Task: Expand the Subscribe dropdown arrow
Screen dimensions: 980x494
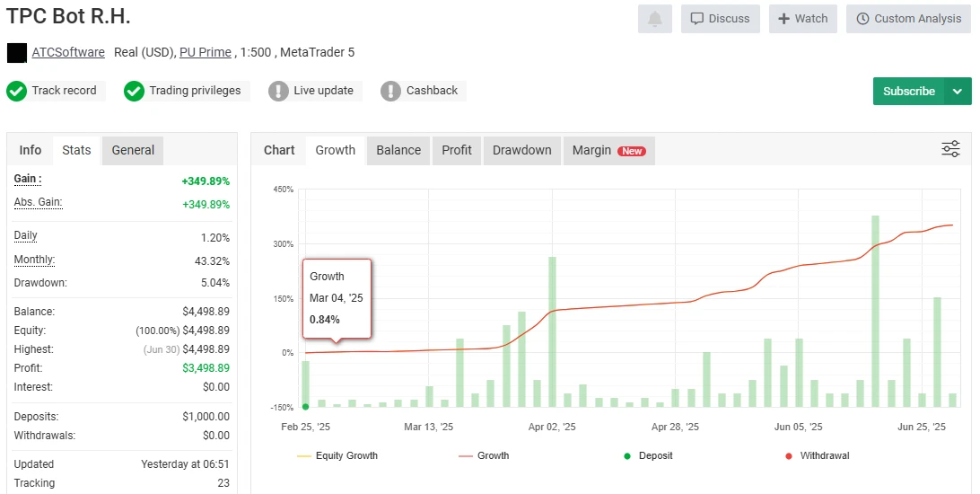Action: tap(958, 91)
